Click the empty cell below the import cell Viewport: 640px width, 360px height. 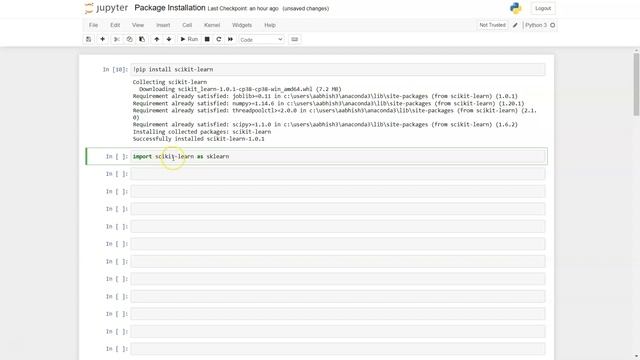pyautogui.click(x=338, y=174)
